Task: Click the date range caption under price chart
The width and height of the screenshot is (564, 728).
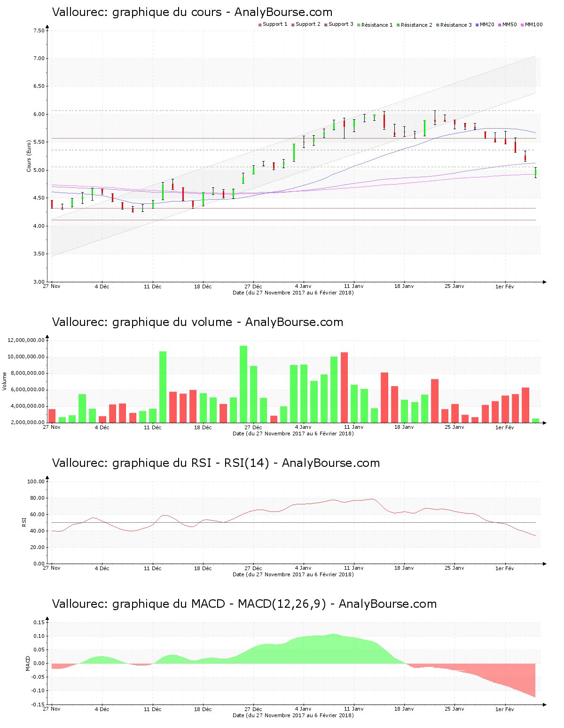Action: (x=293, y=293)
